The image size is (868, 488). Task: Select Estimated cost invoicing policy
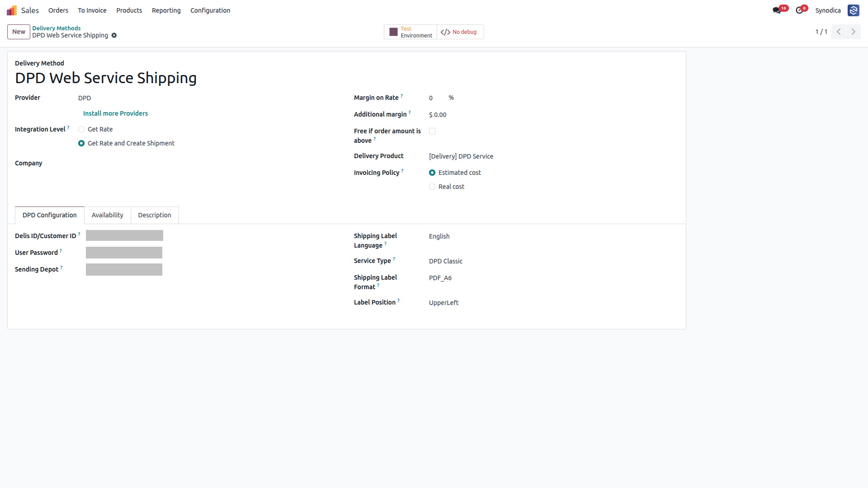(x=432, y=173)
